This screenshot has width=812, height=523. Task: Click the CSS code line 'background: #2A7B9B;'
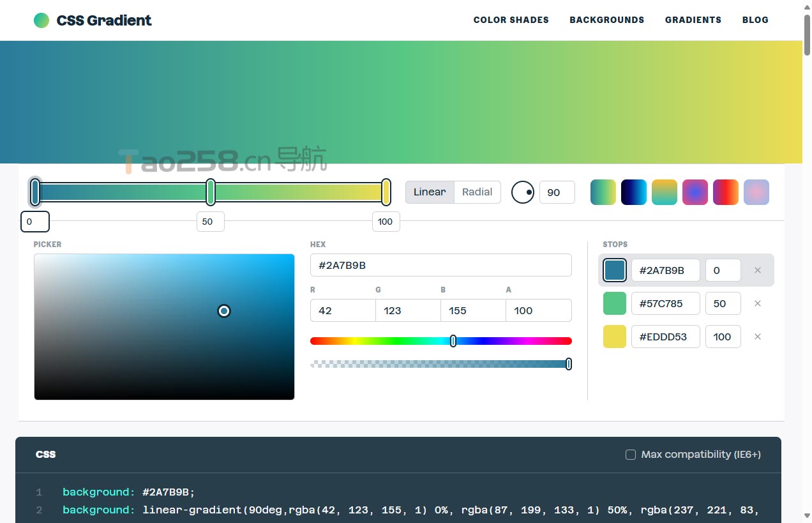(x=128, y=492)
